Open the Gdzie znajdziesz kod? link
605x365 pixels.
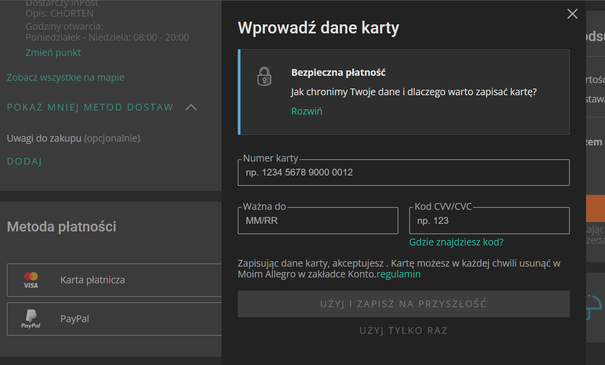point(456,242)
